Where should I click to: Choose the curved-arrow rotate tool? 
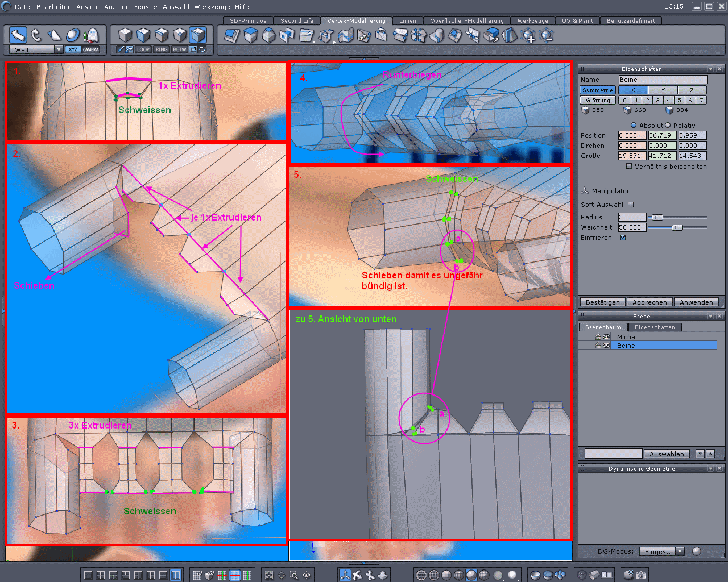[36, 35]
